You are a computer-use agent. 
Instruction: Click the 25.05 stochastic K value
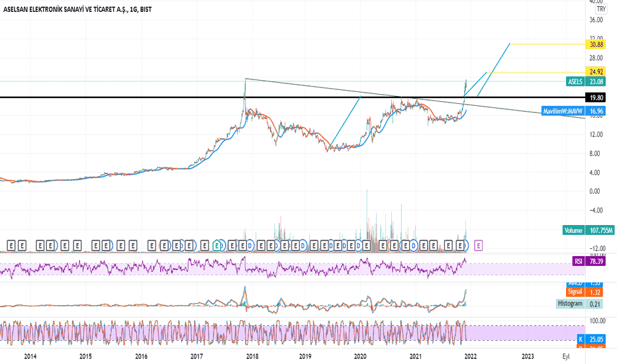596,339
